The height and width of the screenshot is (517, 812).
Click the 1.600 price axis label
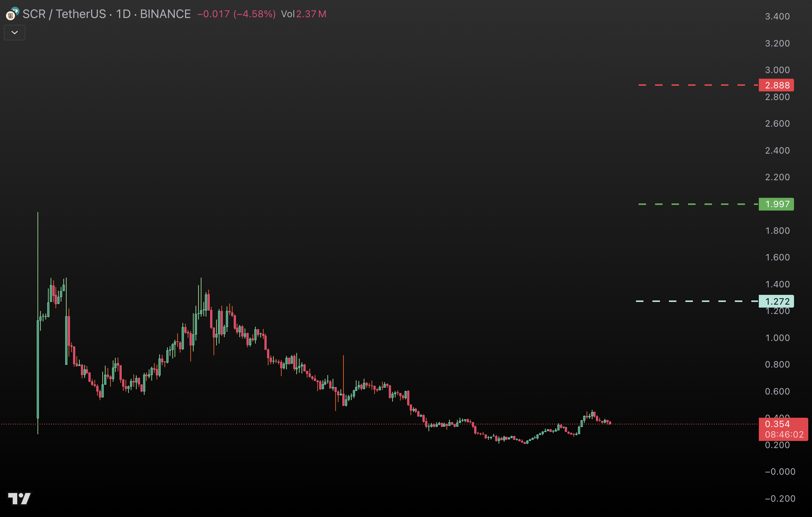click(777, 257)
